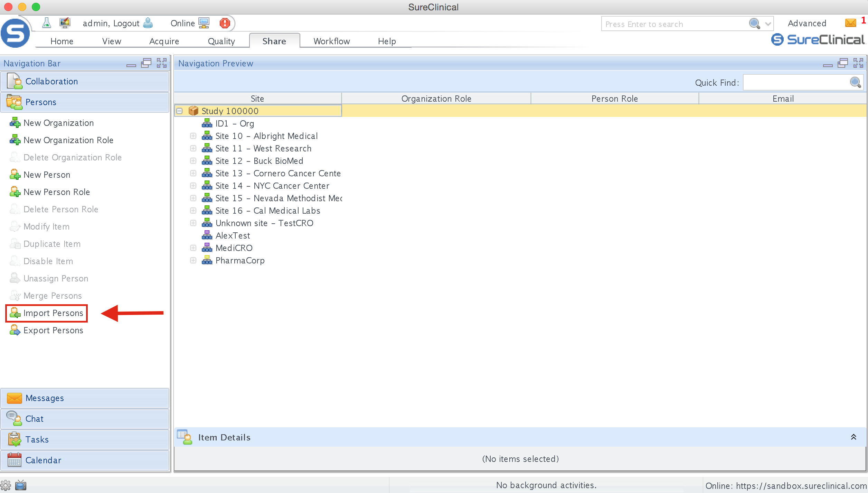Click the user icon next to Logout
868x493 pixels.
148,23
